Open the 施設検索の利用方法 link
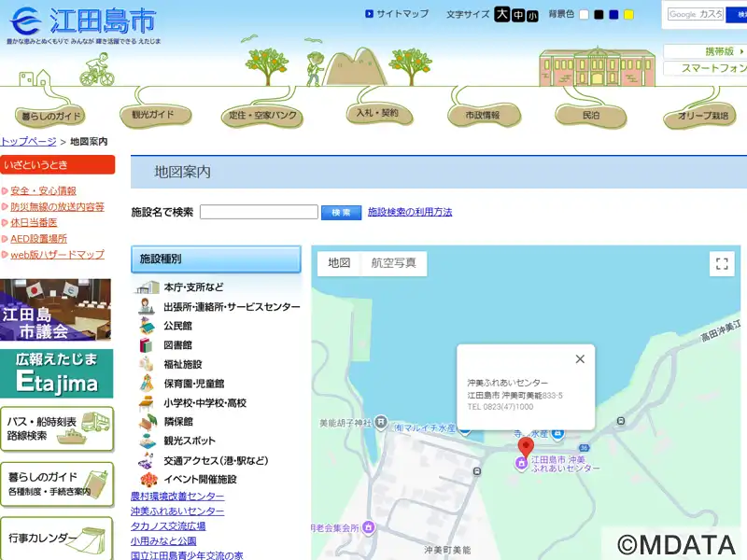Viewport: 747px width, 560px height. (x=410, y=213)
